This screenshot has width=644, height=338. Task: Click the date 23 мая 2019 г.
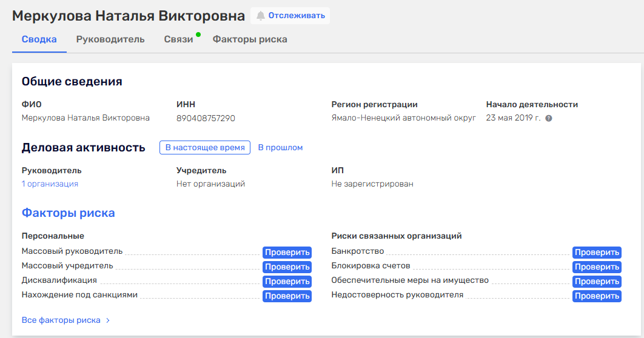pyautogui.click(x=513, y=118)
